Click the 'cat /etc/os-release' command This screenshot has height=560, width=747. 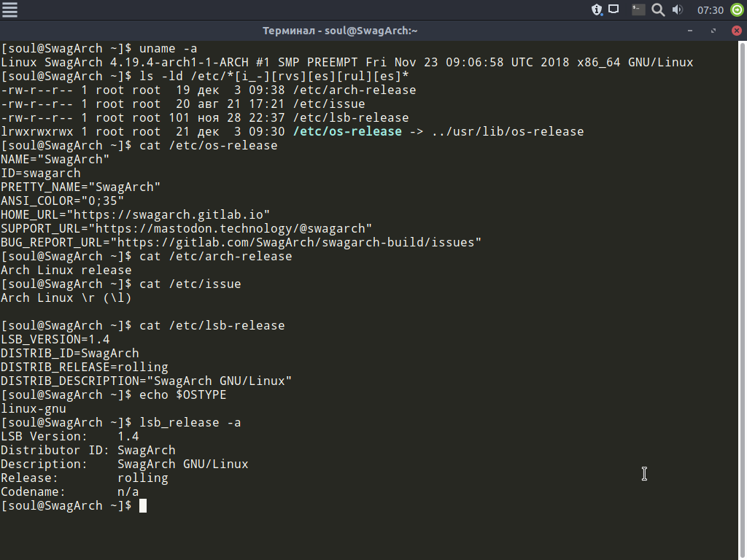click(x=208, y=145)
